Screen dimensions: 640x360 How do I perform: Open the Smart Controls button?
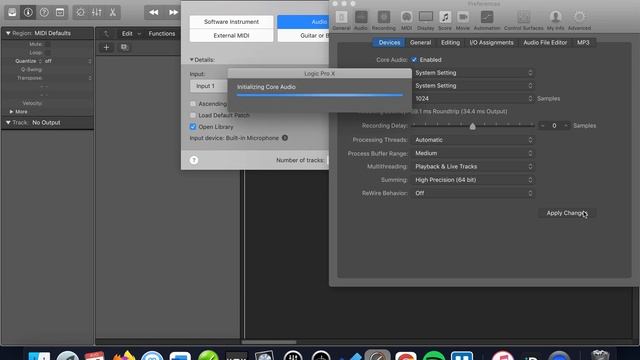80,12
